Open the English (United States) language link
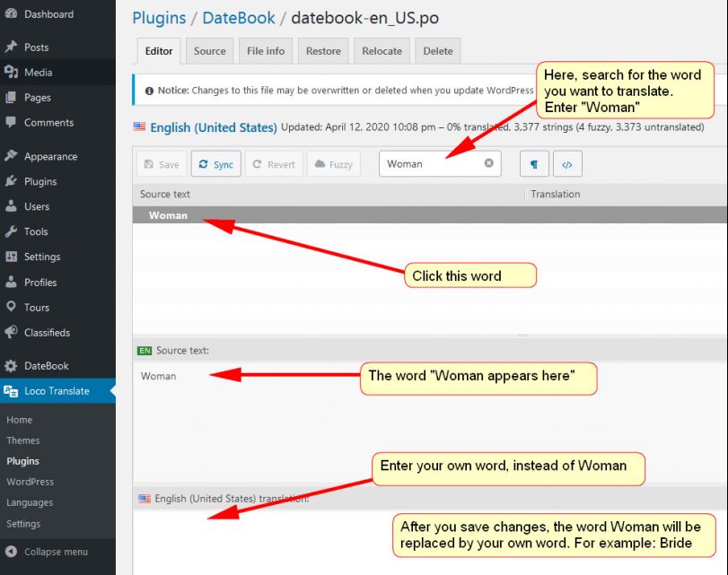728x575 pixels. click(214, 127)
